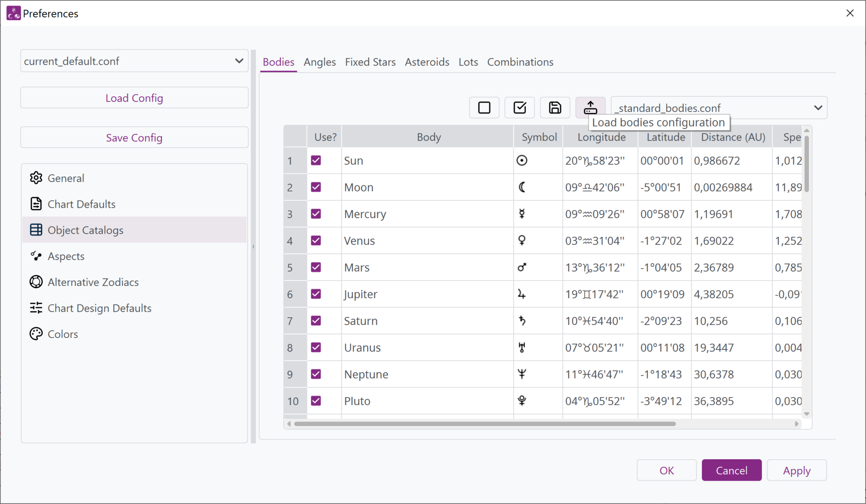The image size is (866, 504).
Task: Open the _standard_bodies.conf dropdown
Action: point(818,108)
